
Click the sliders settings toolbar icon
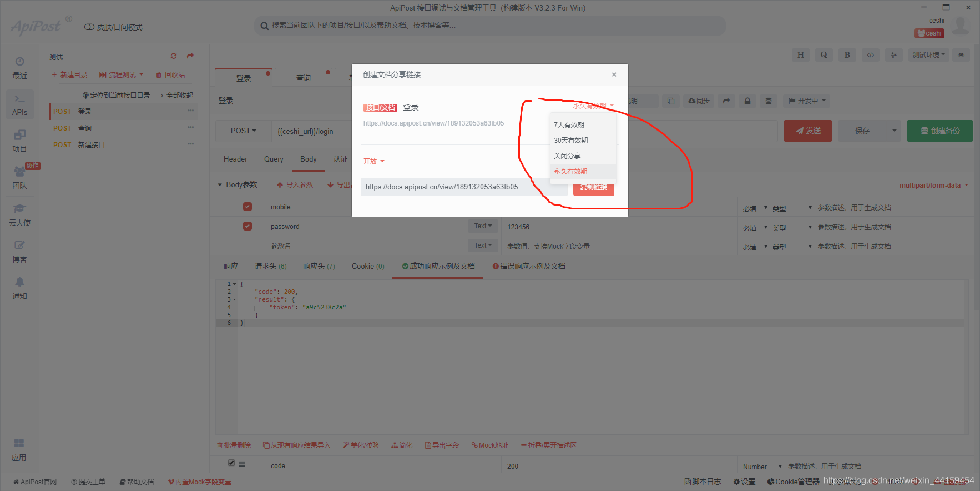click(893, 55)
